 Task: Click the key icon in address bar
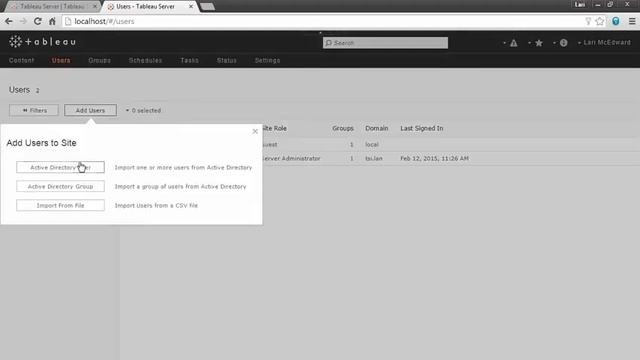click(x=588, y=21)
